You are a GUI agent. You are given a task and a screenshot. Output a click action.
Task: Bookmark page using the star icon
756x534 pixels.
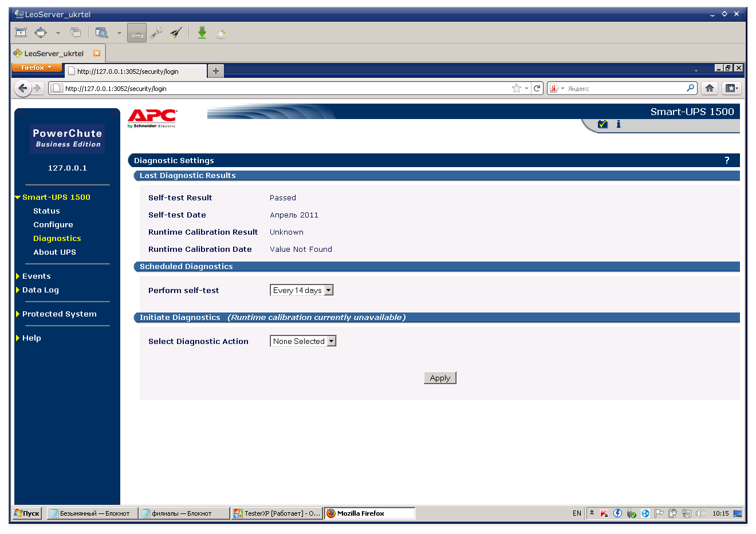tap(517, 88)
